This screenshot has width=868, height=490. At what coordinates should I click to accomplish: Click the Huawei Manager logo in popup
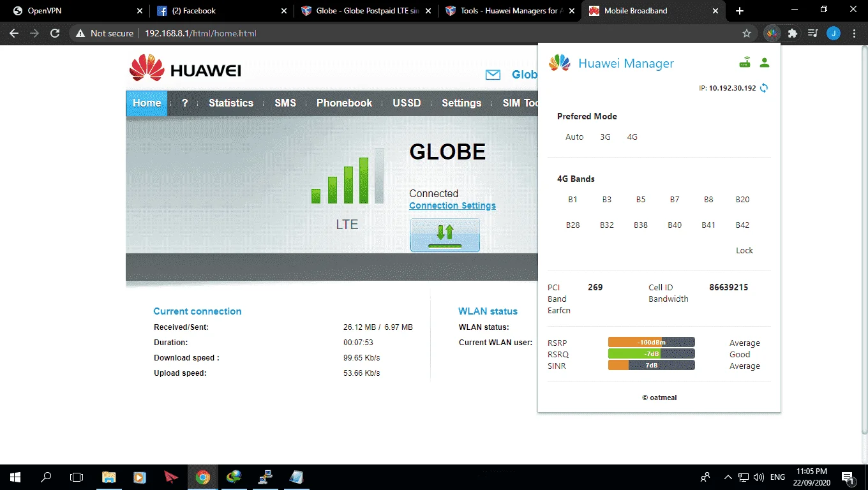560,63
